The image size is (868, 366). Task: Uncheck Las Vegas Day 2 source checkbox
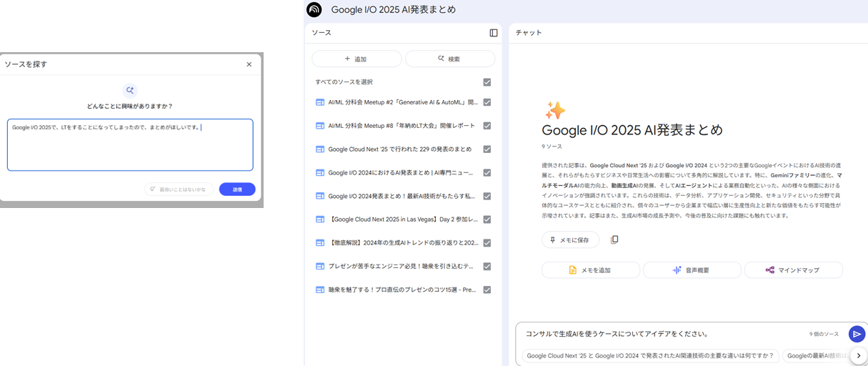tap(487, 219)
